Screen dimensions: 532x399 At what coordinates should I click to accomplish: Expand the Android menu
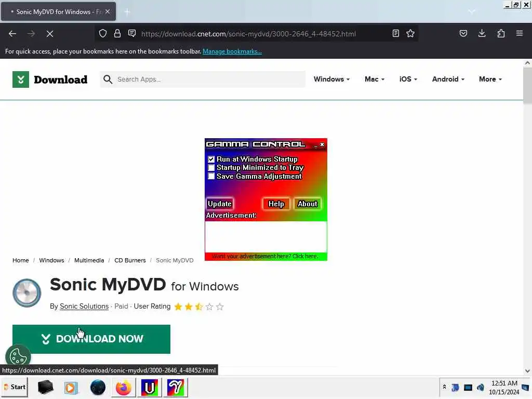coord(448,79)
